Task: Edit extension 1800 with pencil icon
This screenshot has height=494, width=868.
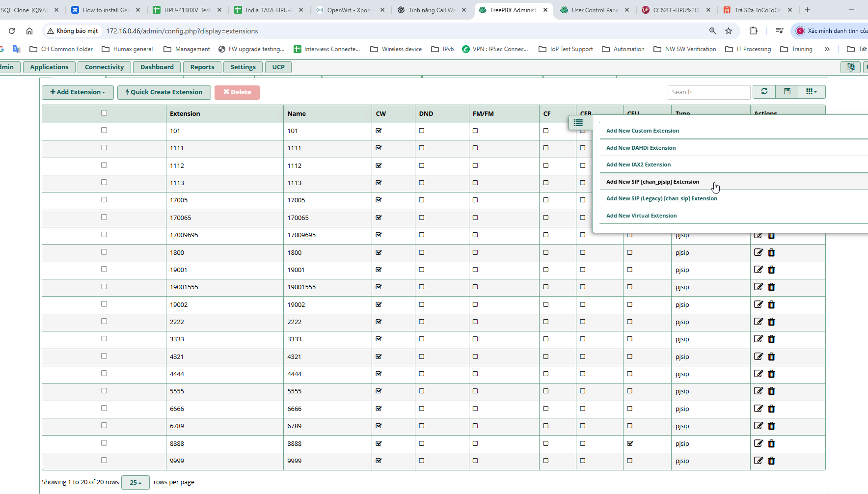Action: pos(759,252)
